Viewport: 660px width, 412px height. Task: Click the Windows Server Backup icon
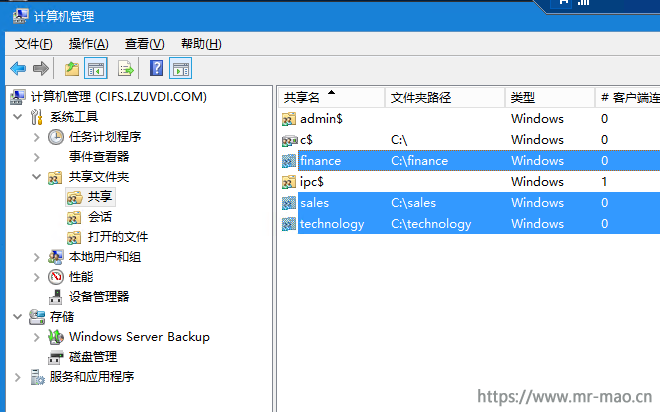click(56, 337)
